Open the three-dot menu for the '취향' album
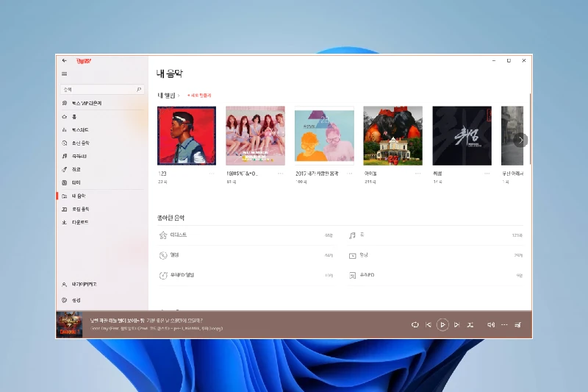This screenshot has width=588, height=392. click(x=487, y=174)
